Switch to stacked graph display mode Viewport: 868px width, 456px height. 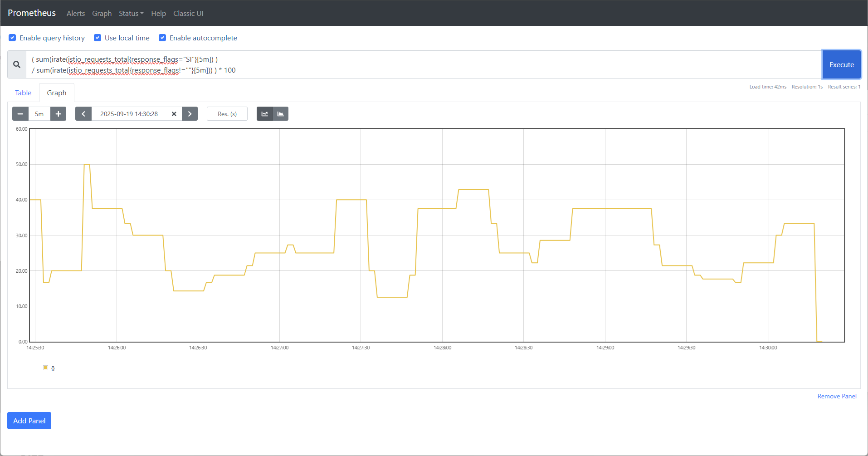pyautogui.click(x=280, y=113)
